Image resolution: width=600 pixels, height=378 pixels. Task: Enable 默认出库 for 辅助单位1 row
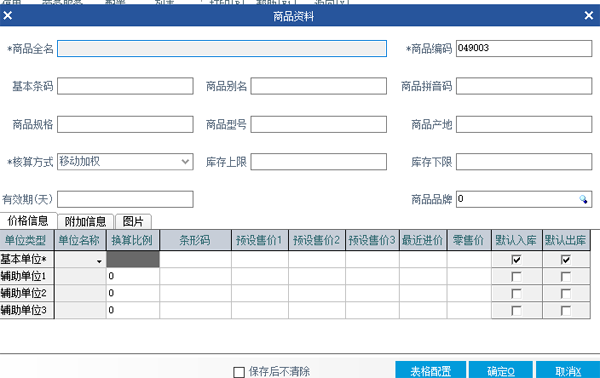(x=566, y=277)
